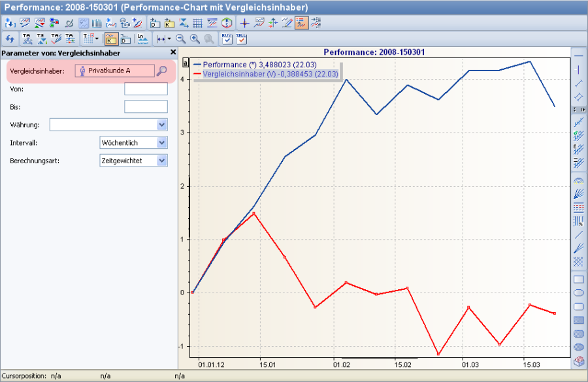Image resolution: width=588 pixels, height=382 pixels.
Task: Click the magnifier search icon next to Privatkunde A
Action: 161,71
